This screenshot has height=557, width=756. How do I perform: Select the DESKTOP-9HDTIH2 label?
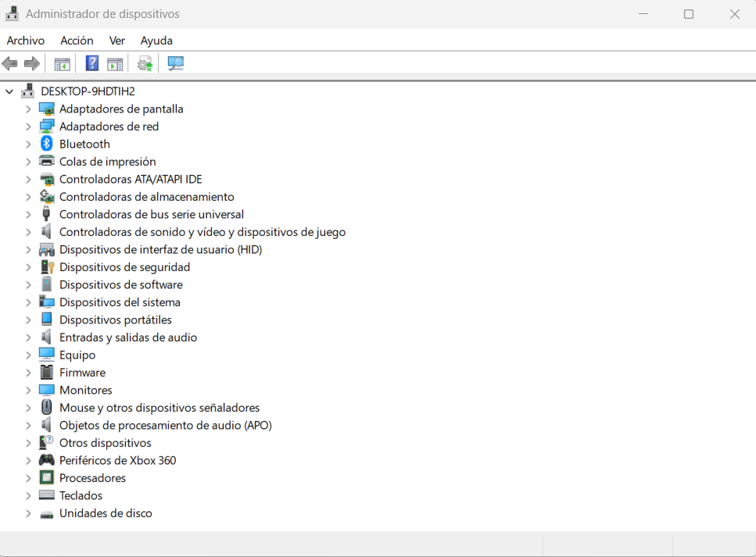[88, 91]
